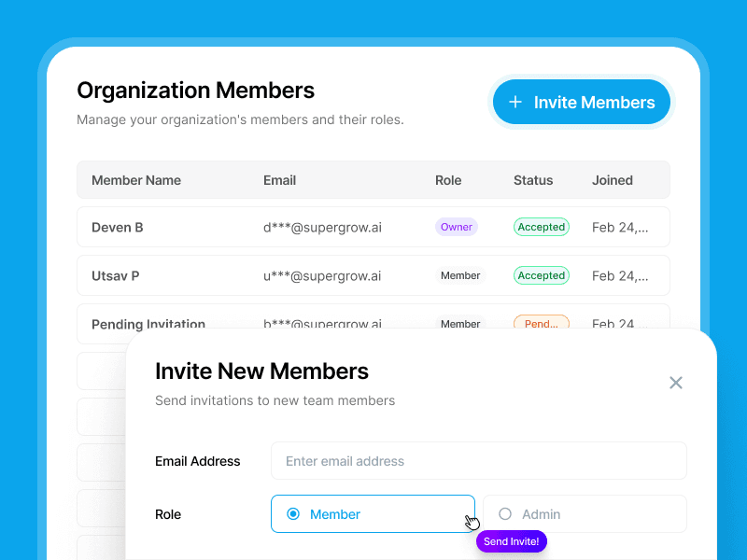Open the Role column header
The image size is (747, 560).
(x=448, y=180)
